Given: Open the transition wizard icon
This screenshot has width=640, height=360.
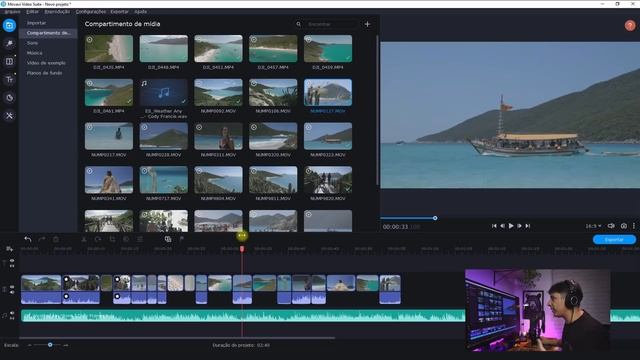Looking at the screenshot, I should (x=168, y=239).
